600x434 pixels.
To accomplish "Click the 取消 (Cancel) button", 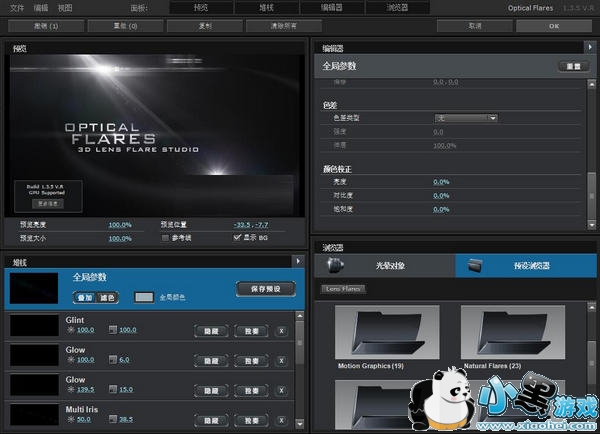I will pos(475,26).
